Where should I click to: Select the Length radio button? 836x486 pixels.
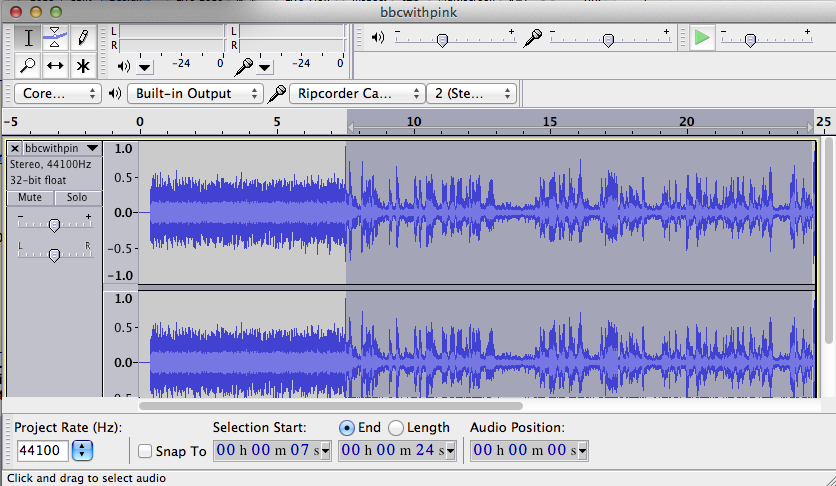tap(396, 427)
